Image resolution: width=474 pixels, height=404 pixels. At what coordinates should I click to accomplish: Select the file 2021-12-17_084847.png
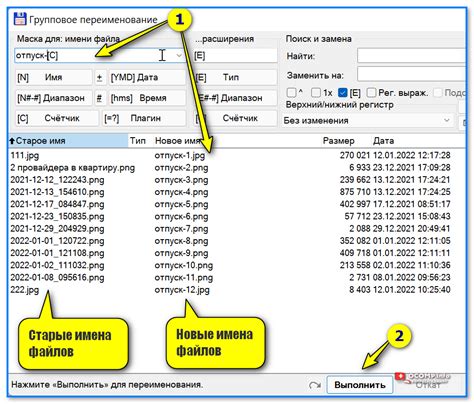(57, 204)
